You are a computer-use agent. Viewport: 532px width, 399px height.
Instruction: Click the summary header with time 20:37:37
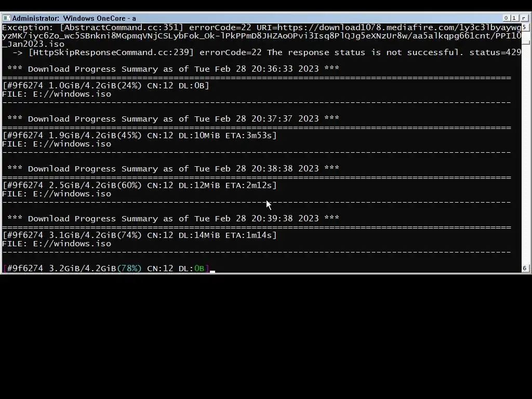tap(173, 119)
